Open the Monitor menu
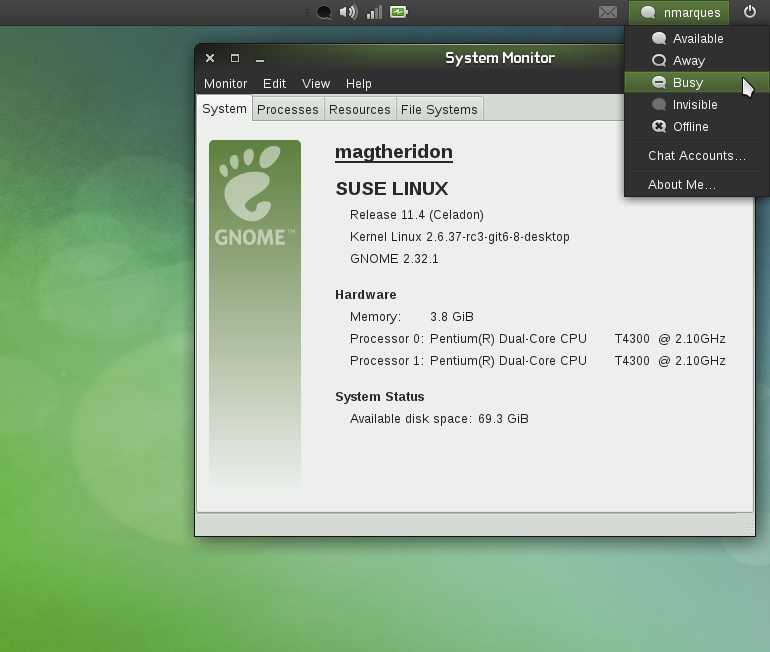The width and height of the screenshot is (770, 652). click(x=225, y=84)
